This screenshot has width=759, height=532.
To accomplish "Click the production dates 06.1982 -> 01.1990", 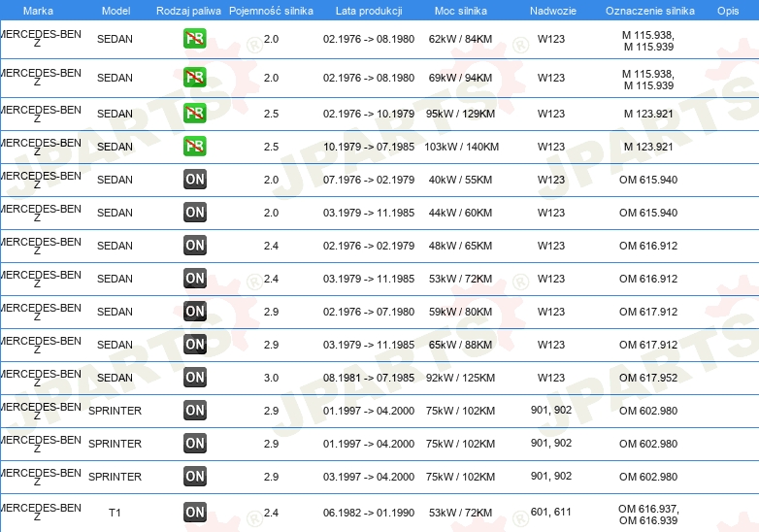I will 369,513.
